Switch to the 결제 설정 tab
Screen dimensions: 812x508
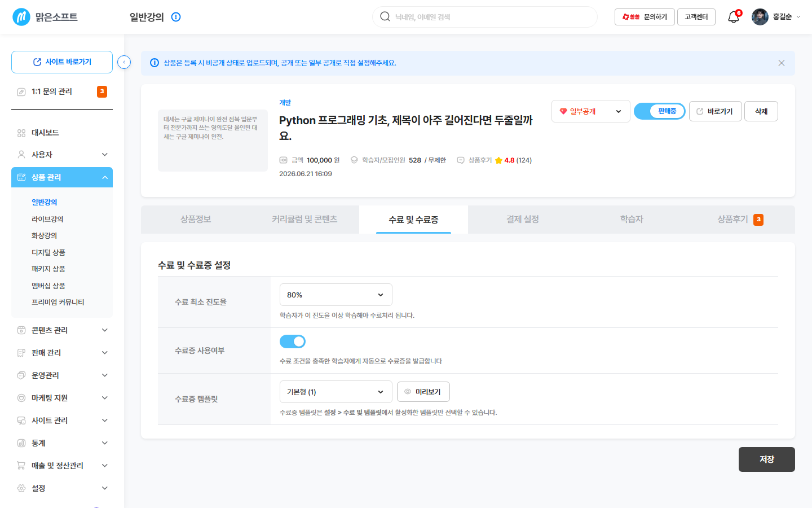click(523, 220)
